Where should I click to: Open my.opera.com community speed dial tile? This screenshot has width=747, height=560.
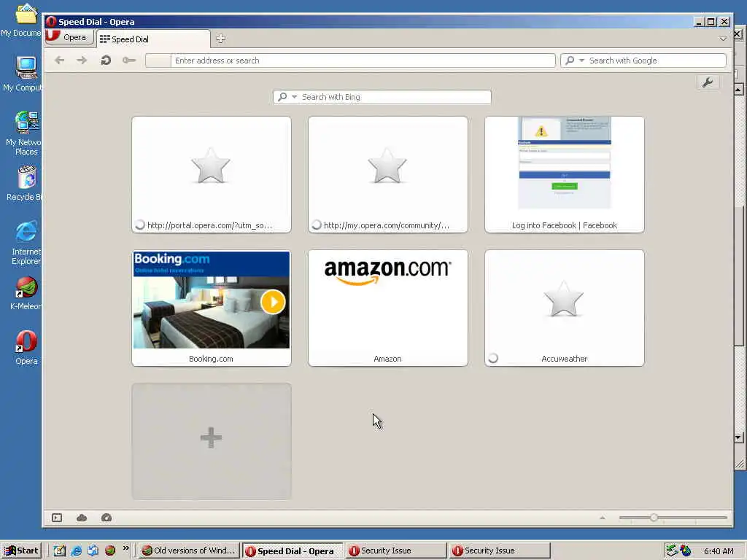pyautogui.click(x=388, y=175)
